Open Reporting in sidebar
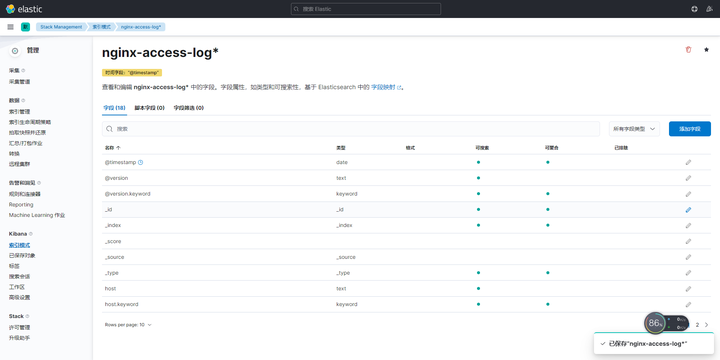 pyautogui.click(x=21, y=205)
